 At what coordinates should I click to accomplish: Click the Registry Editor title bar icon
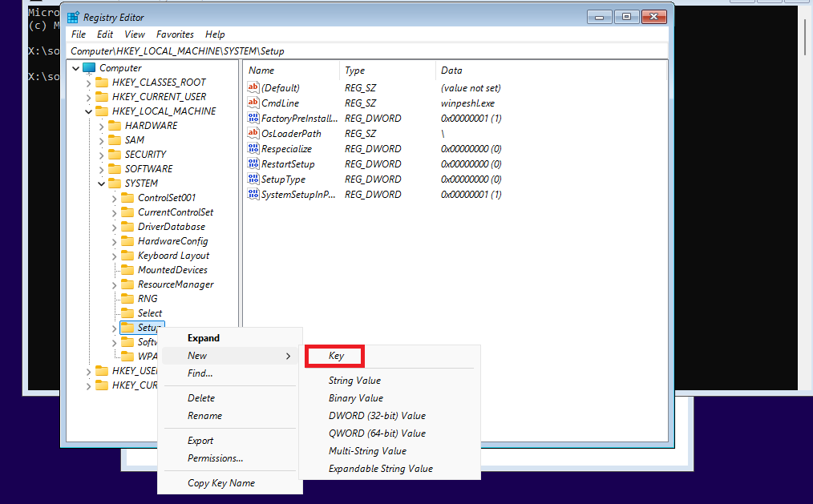click(x=74, y=17)
